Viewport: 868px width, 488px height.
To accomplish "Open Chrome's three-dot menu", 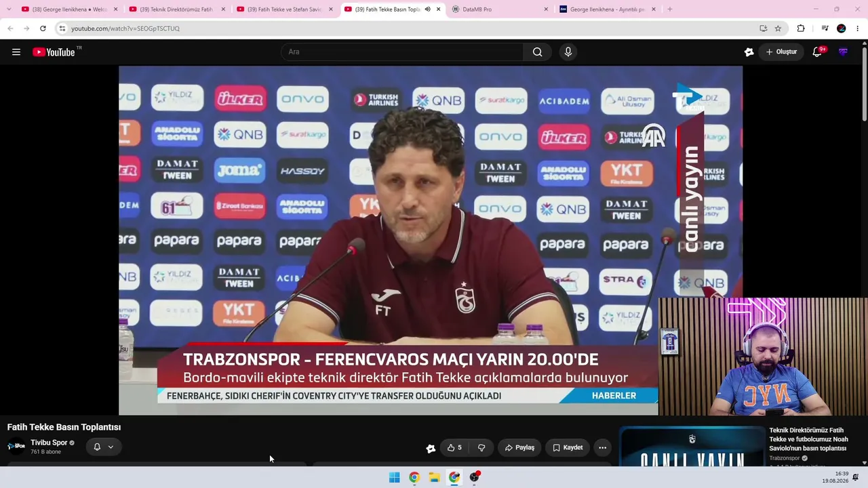I will point(858,28).
